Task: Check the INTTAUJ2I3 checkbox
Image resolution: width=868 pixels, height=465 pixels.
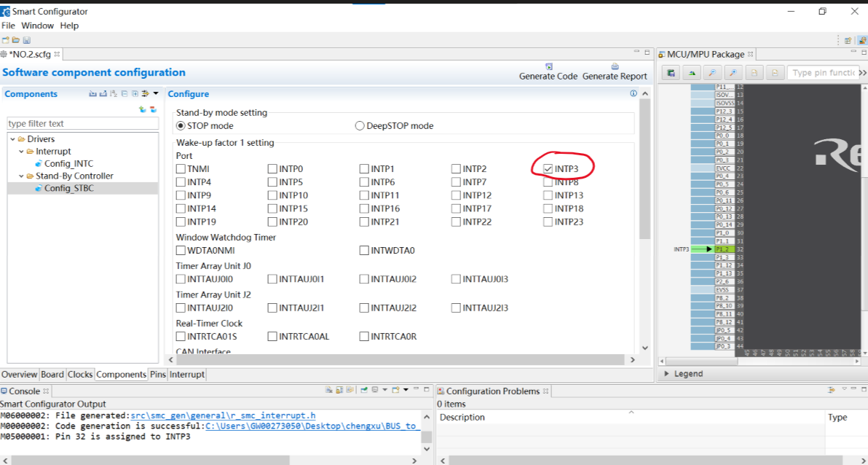Action: pyautogui.click(x=456, y=308)
